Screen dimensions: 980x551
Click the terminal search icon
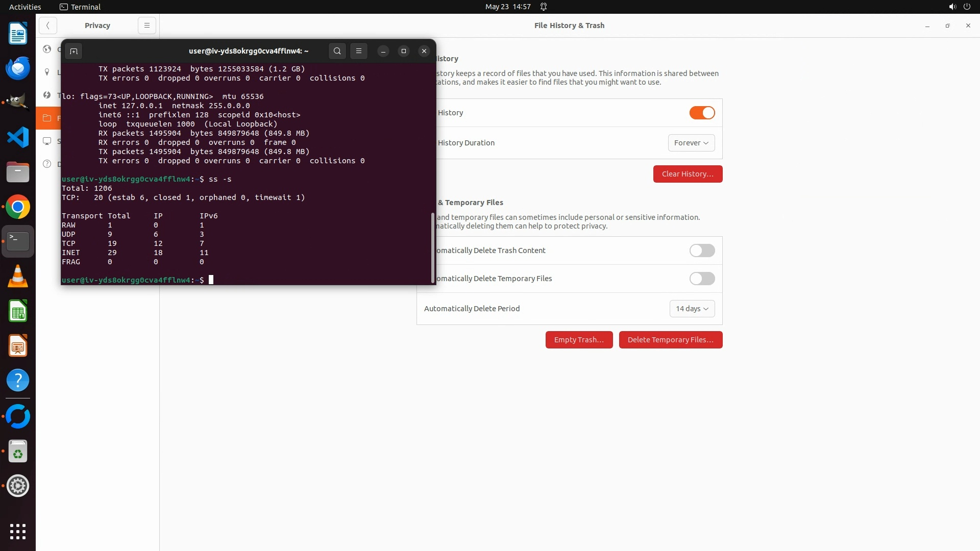(x=337, y=51)
